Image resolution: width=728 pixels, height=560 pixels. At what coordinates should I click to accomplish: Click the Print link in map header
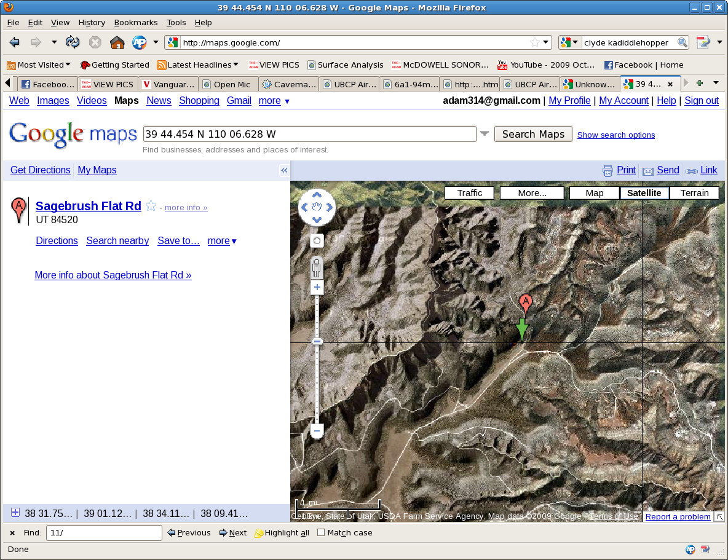[x=625, y=170]
